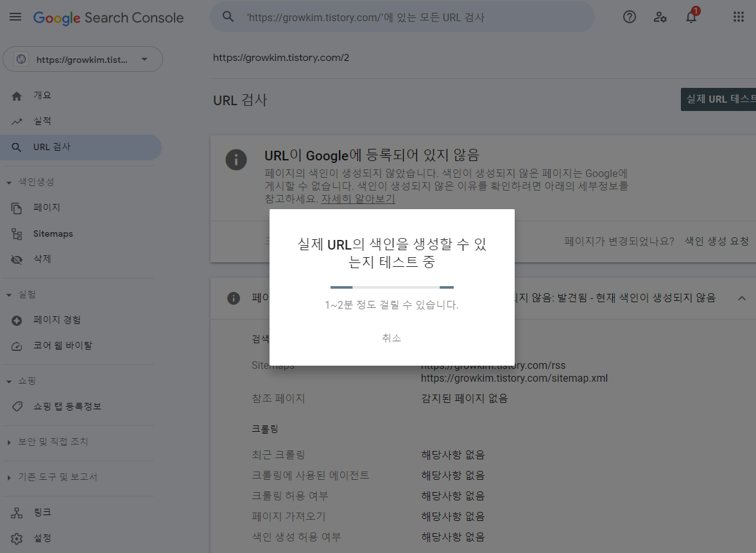Click the Google Search Console logo
Viewport: 756px width, 553px height.
coord(108,18)
